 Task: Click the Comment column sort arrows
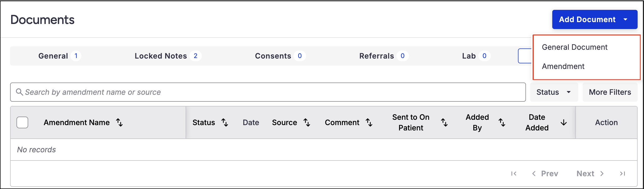pos(369,122)
